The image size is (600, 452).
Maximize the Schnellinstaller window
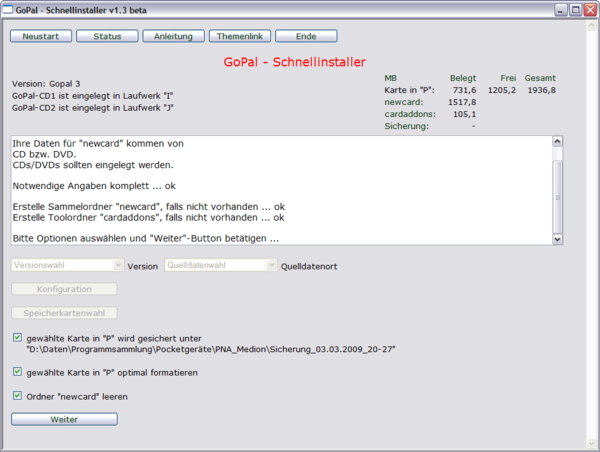coord(575,10)
